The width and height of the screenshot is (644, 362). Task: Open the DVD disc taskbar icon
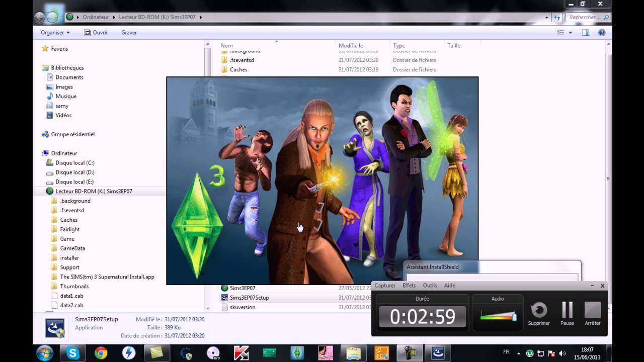click(213, 353)
